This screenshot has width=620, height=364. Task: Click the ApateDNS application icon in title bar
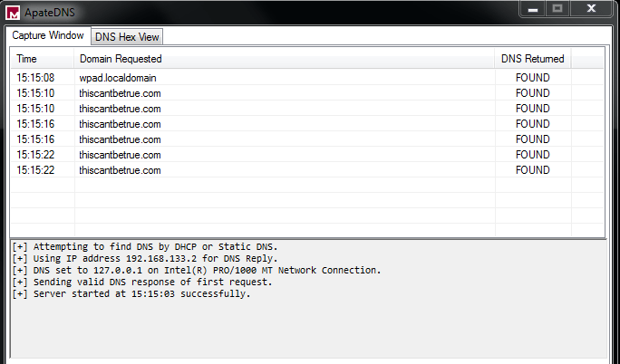[13, 13]
